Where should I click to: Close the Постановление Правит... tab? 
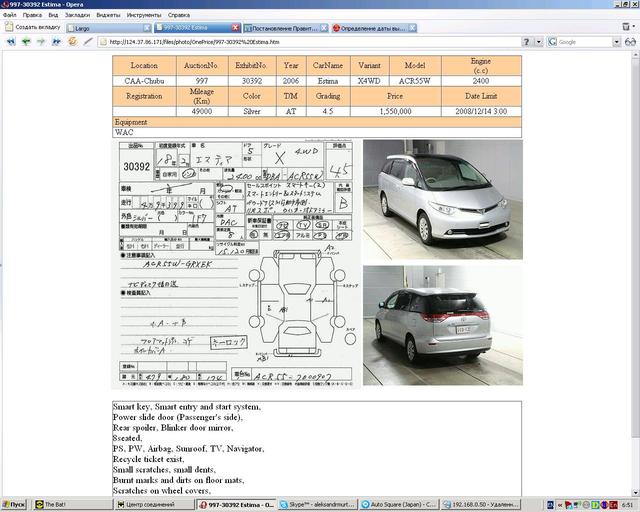pos(324,28)
